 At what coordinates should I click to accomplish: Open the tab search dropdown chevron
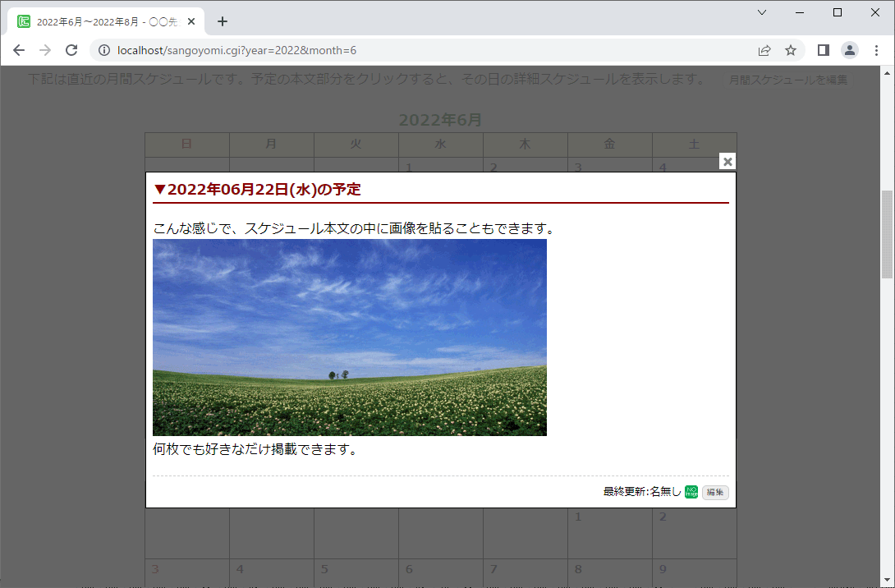762,12
